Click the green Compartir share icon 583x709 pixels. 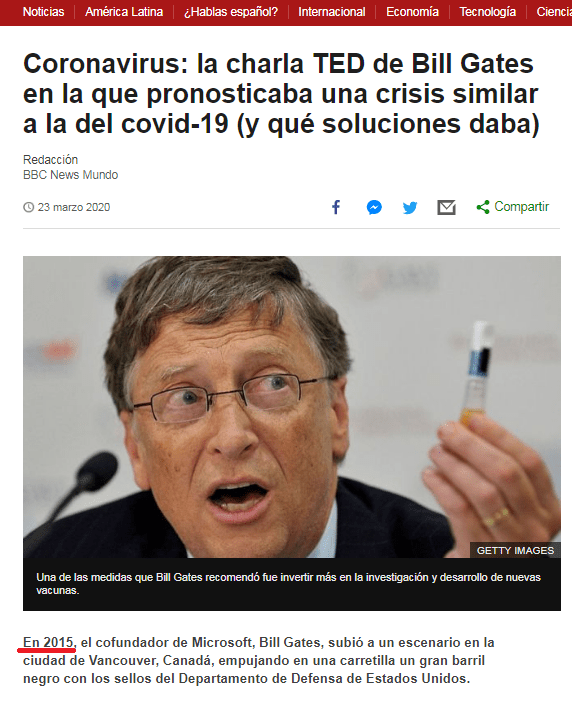click(x=483, y=207)
